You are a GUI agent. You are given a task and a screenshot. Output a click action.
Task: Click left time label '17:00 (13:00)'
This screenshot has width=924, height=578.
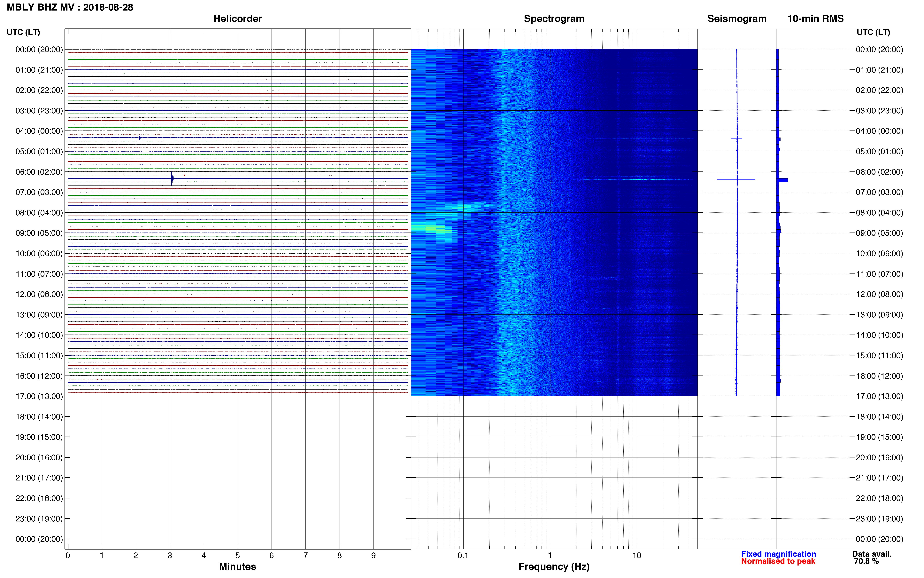[x=39, y=396]
